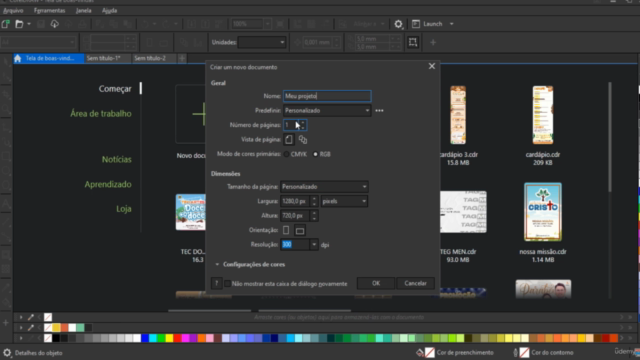Select single page view icon
Screen dimensions: 640x360
[289, 140]
